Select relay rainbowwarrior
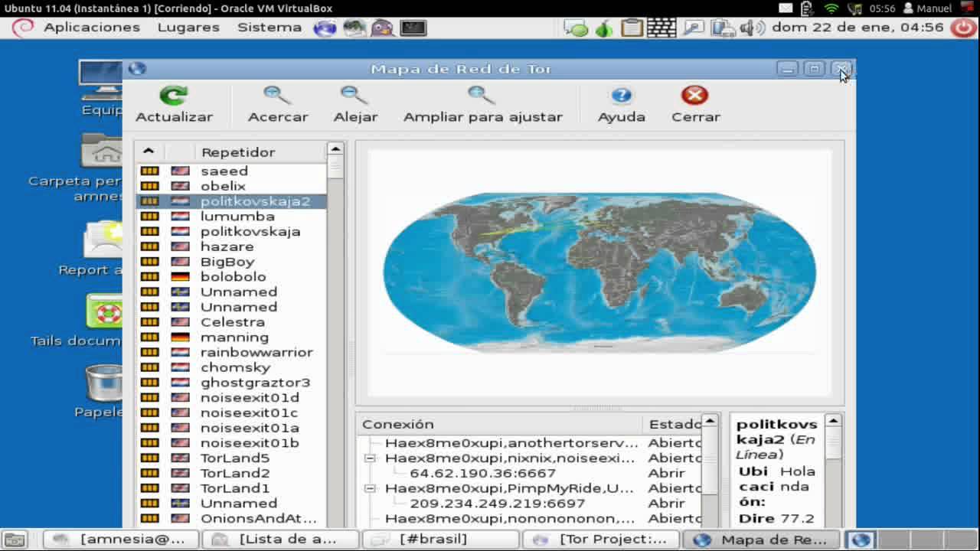This screenshot has width=980, height=551. pos(231,352)
